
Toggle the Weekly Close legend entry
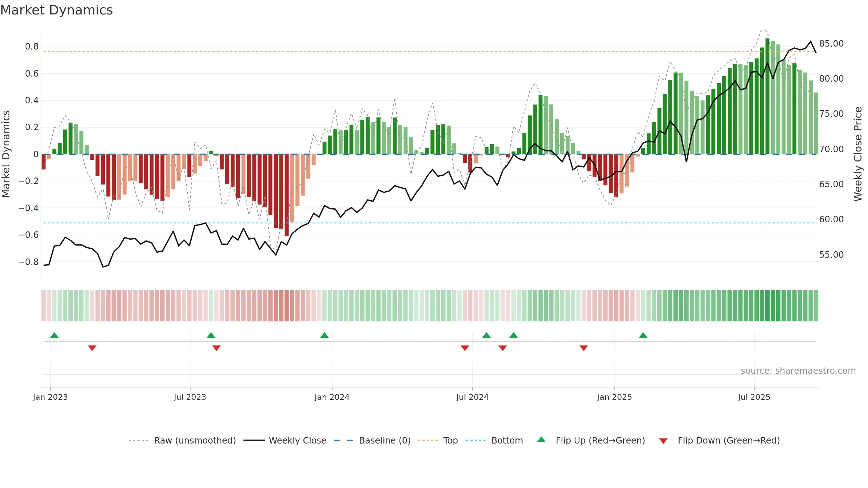point(285,440)
